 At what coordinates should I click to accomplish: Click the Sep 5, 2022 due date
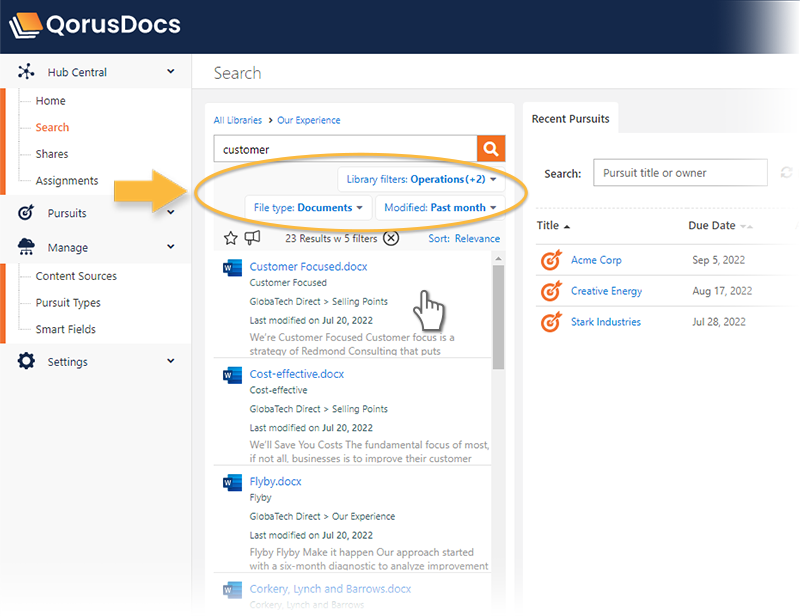[x=718, y=260]
